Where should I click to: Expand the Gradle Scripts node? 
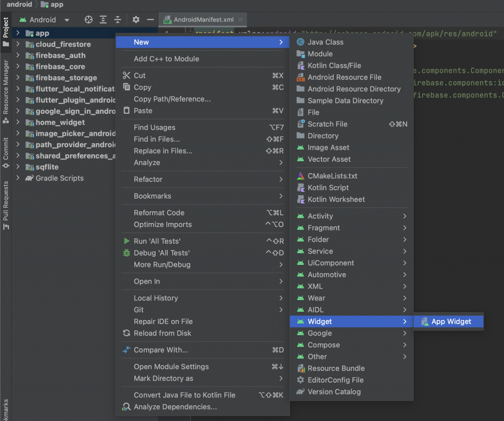coord(18,178)
